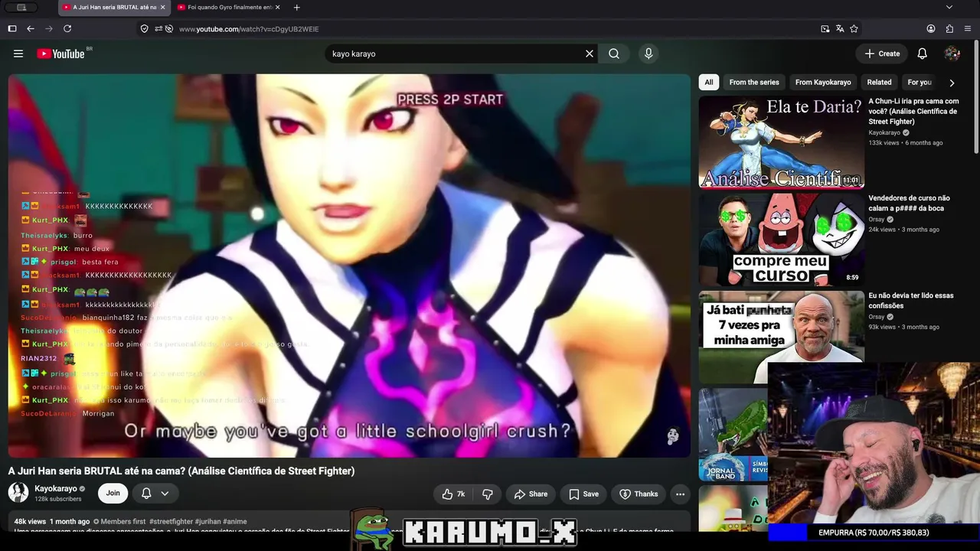980x551 pixels.
Task: Open the #anime hashtag
Action: click(235, 522)
